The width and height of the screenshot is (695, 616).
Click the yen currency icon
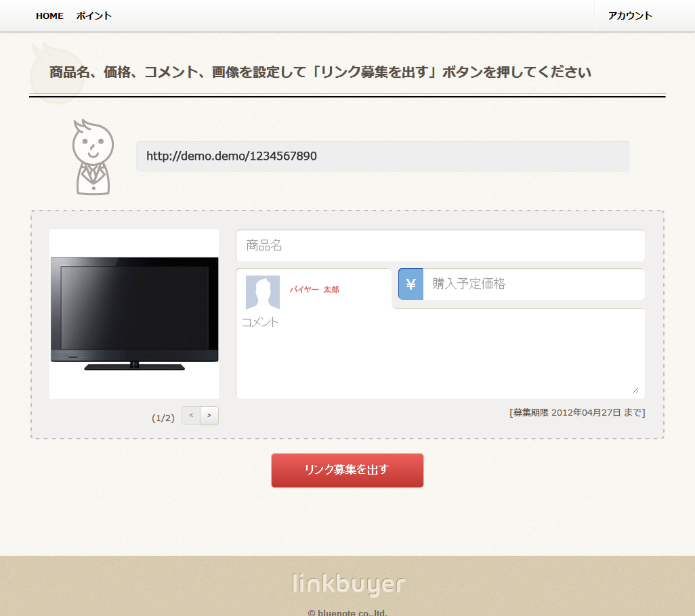click(x=410, y=284)
